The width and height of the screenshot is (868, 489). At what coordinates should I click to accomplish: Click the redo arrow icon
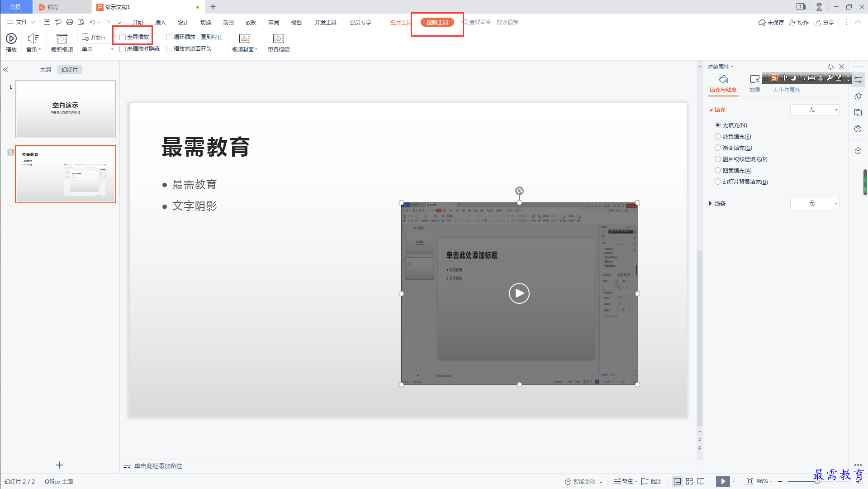click(107, 22)
